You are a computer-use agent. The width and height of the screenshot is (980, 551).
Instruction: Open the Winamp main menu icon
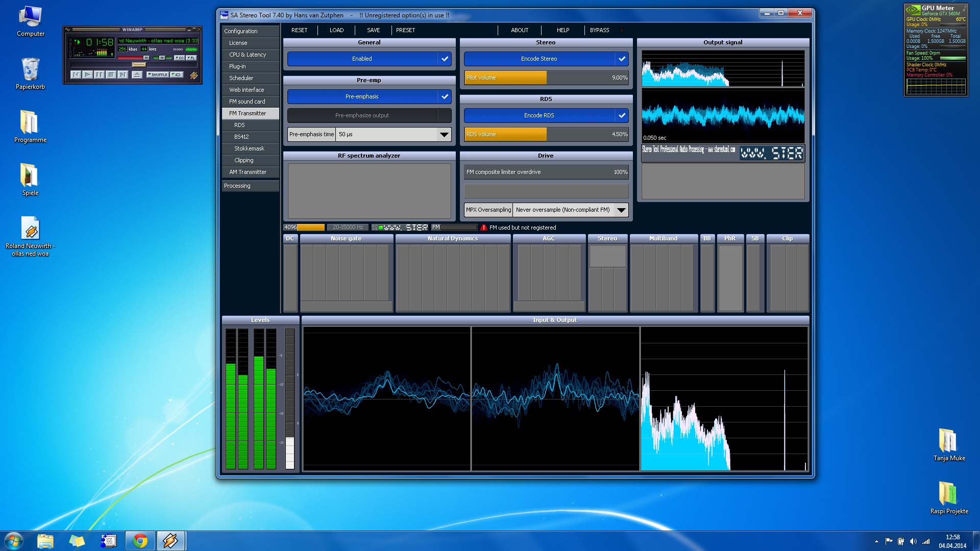67,29
